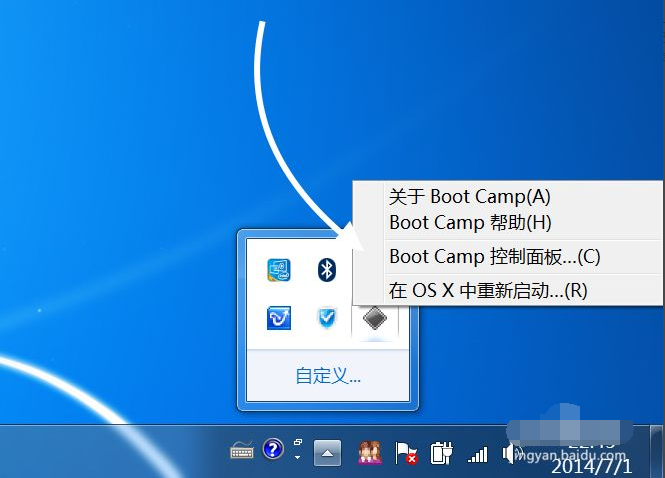
Task: Select 关于 Boot Camp(A) menu item
Action: [469, 197]
